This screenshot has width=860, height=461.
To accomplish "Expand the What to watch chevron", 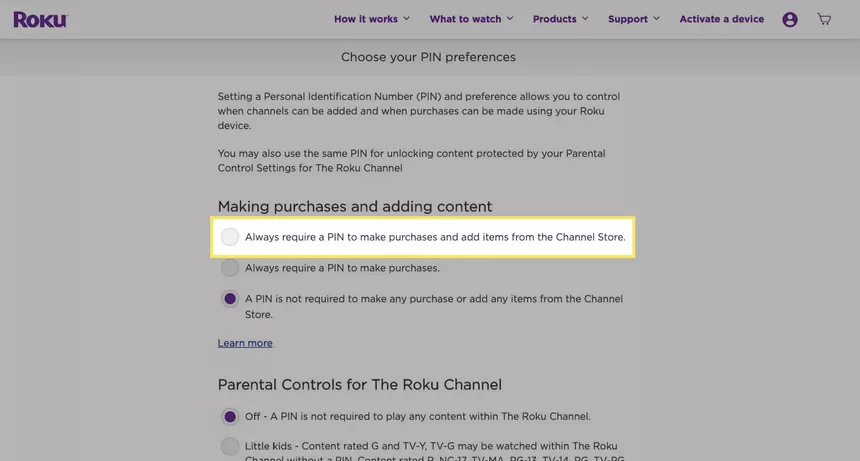I will tap(510, 19).
